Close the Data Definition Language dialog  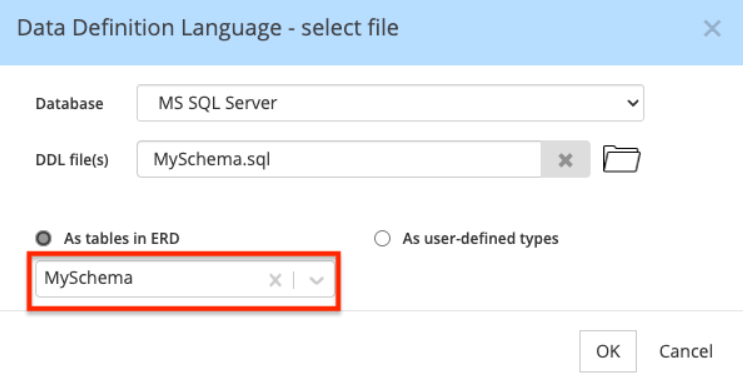712,28
